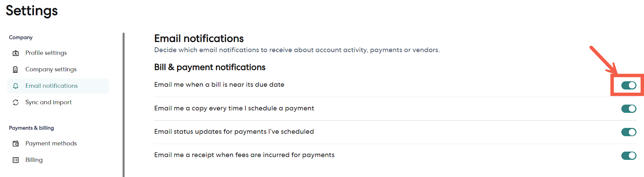Click the Billing icon in sidebar
Image resolution: width=644 pixels, height=177 pixels.
16,160
